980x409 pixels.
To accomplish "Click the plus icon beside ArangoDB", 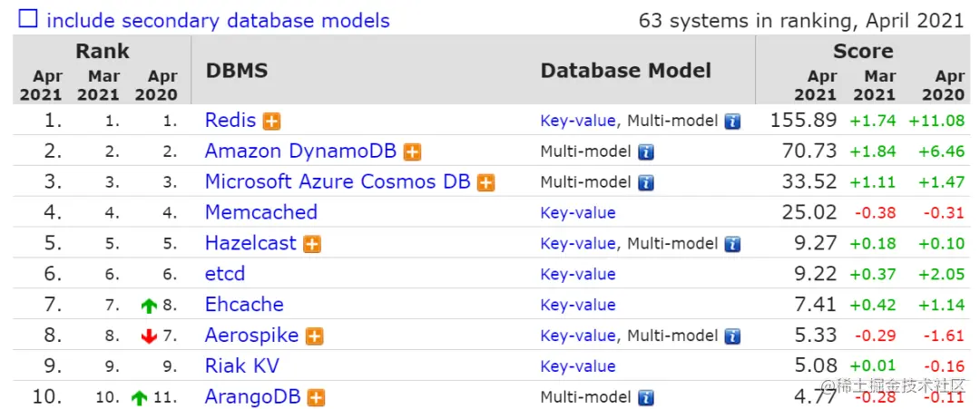I will pos(316,397).
